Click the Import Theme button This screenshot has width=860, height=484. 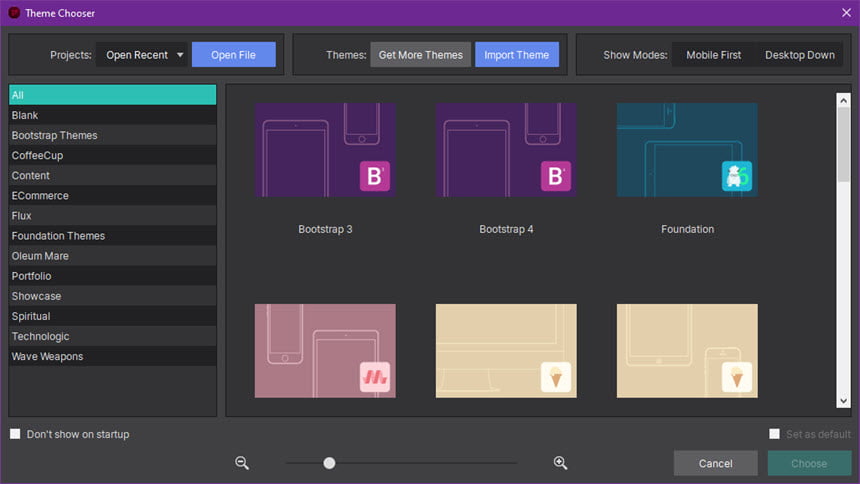tap(517, 55)
